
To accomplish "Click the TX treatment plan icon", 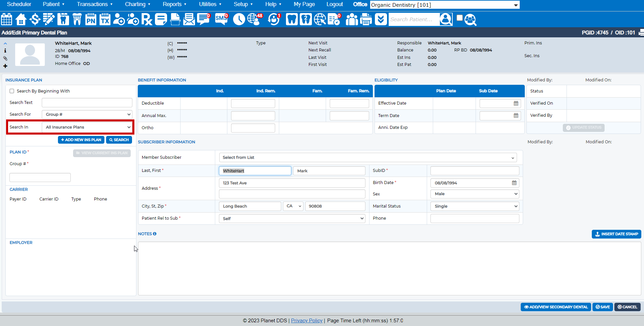I will click(x=105, y=19).
